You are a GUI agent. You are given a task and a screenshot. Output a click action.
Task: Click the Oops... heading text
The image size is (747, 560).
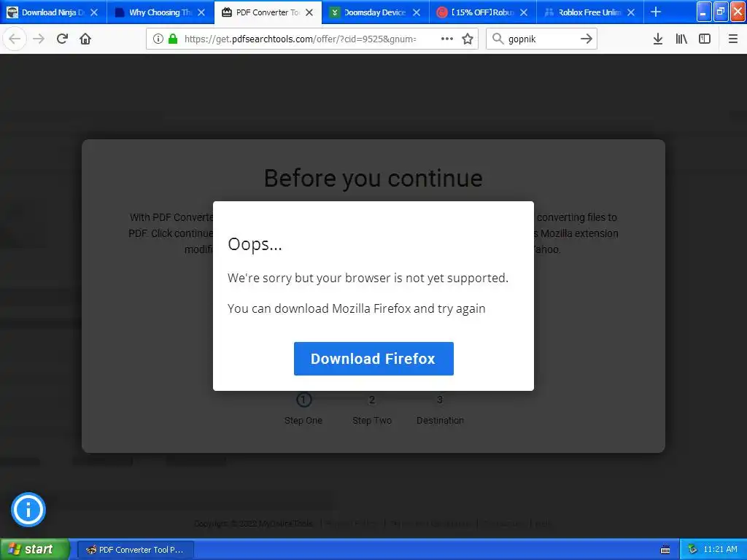point(255,244)
